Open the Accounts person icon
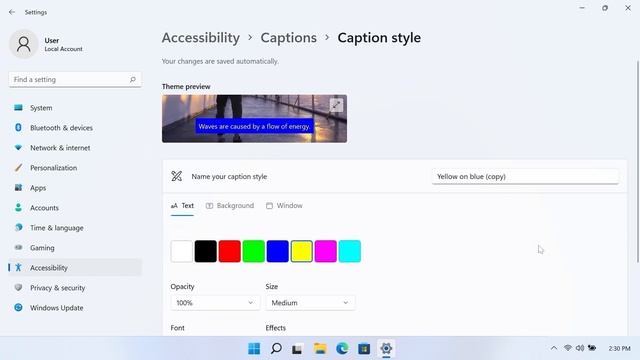The width and height of the screenshot is (640, 360). (18, 208)
